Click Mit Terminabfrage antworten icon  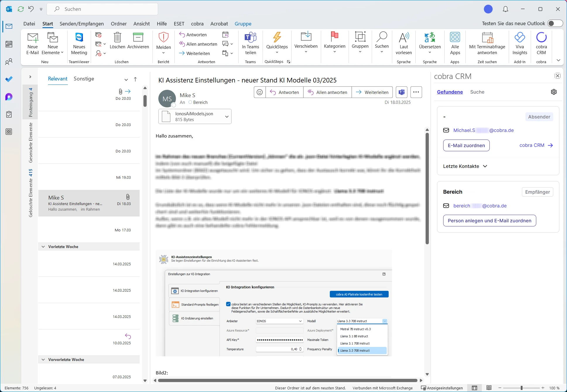(487, 37)
